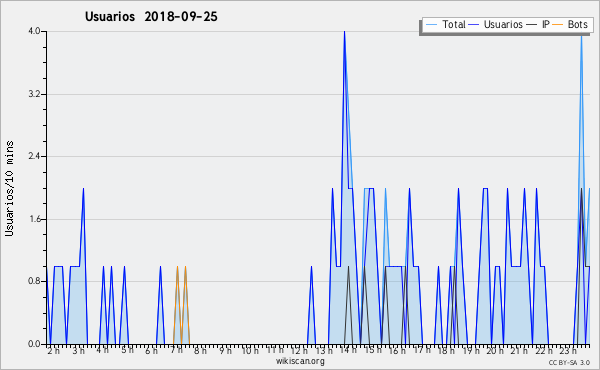This screenshot has width=600, height=370.
Task: Click the dark blue Usuarios legend line
Action: 474,25
